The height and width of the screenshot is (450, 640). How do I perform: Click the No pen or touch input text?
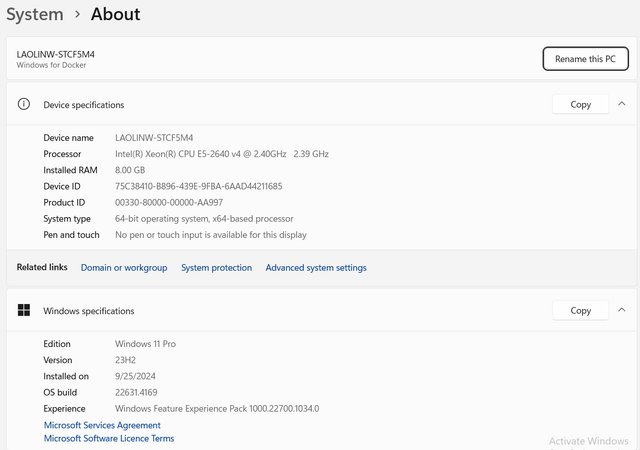click(211, 235)
